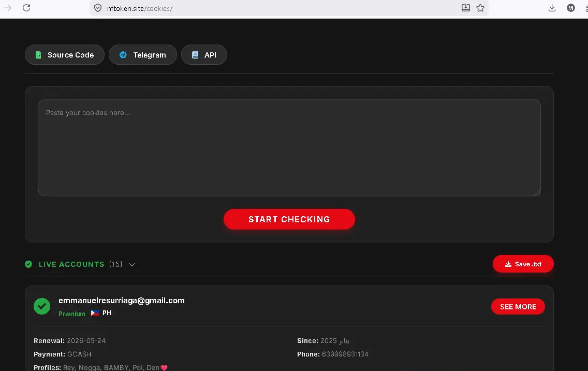Click the blue book icon on API

point(195,55)
